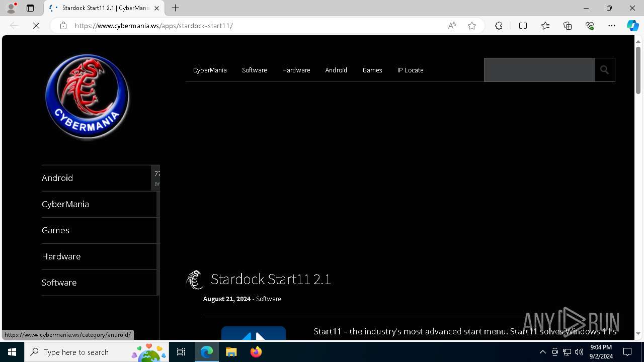Screen dimensions: 644x362
Task: Open Browser essentials icon
Action: click(x=590, y=26)
